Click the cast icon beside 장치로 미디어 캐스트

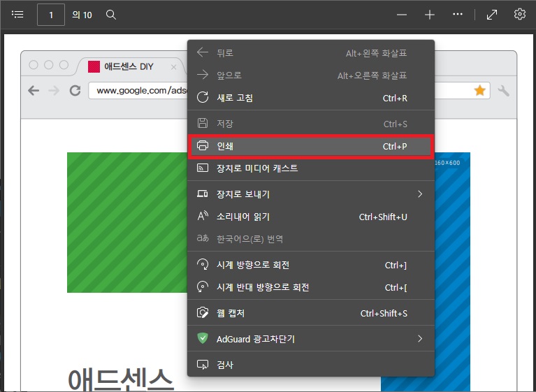coord(203,168)
